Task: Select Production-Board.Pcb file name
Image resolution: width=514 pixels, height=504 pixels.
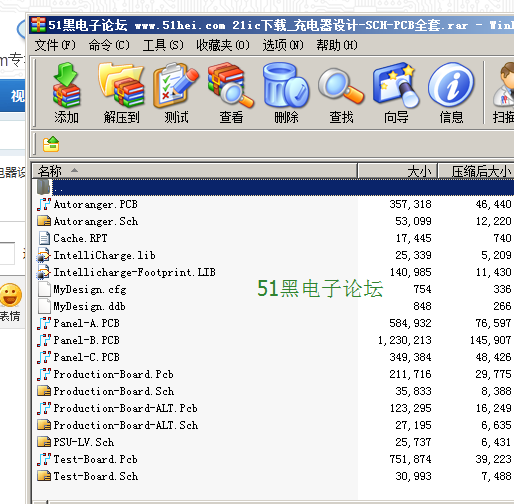Action: click(114, 374)
